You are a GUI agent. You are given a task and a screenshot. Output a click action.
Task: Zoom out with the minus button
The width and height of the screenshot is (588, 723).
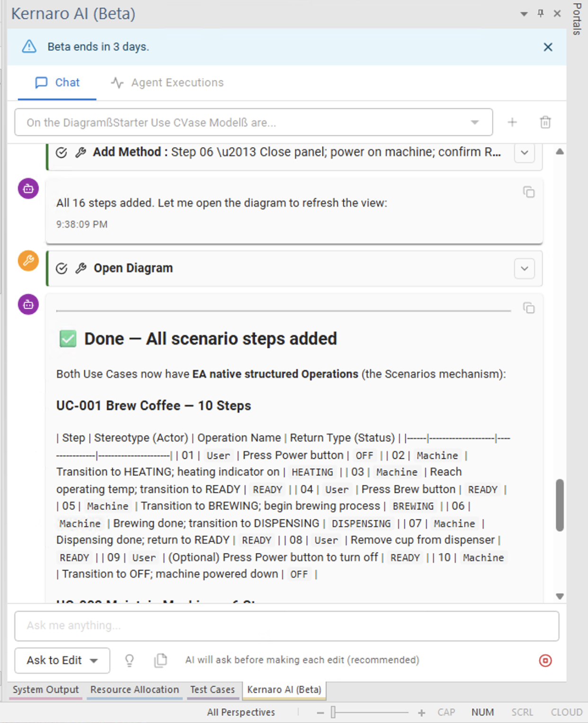coord(321,713)
